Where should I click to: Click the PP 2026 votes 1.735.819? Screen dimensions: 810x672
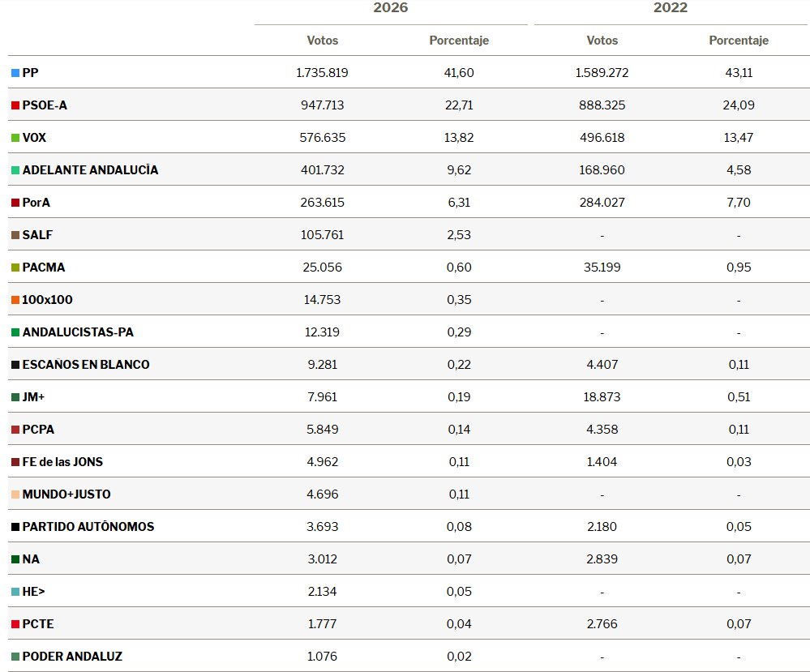click(323, 73)
